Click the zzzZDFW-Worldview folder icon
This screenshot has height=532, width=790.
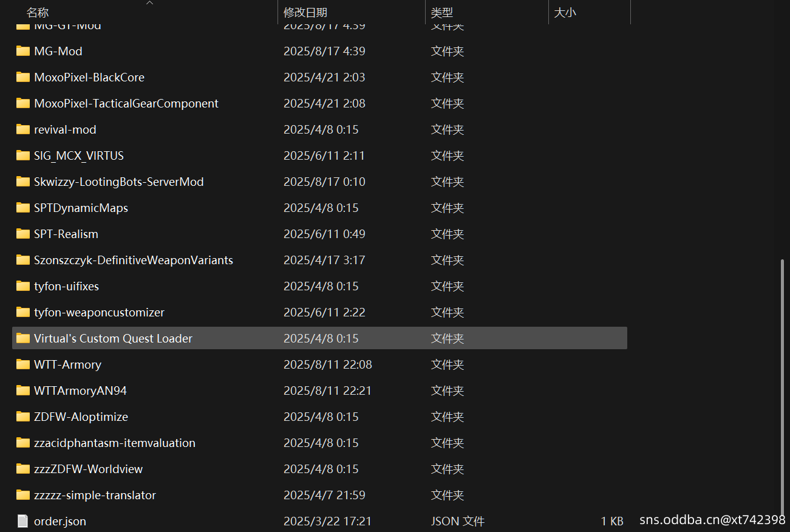pyautogui.click(x=23, y=469)
